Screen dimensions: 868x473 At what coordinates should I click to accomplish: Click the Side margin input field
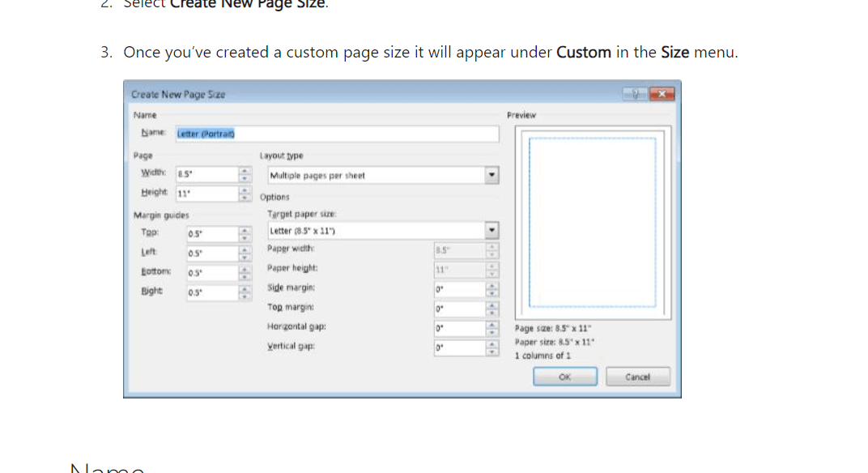(459, 289)
